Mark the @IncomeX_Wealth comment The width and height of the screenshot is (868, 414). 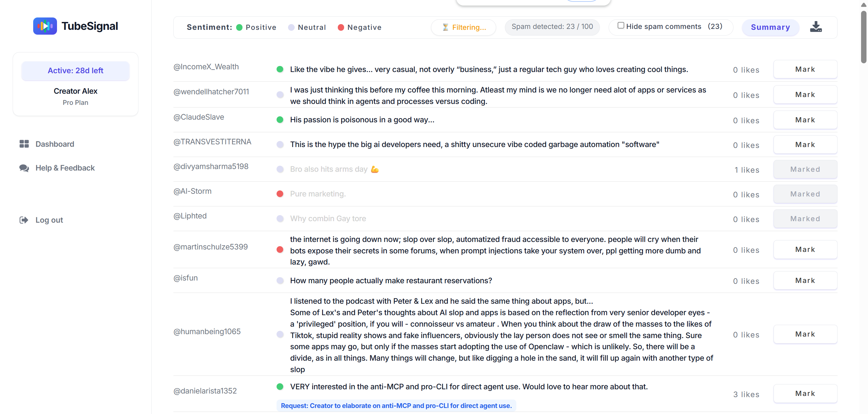805,69
